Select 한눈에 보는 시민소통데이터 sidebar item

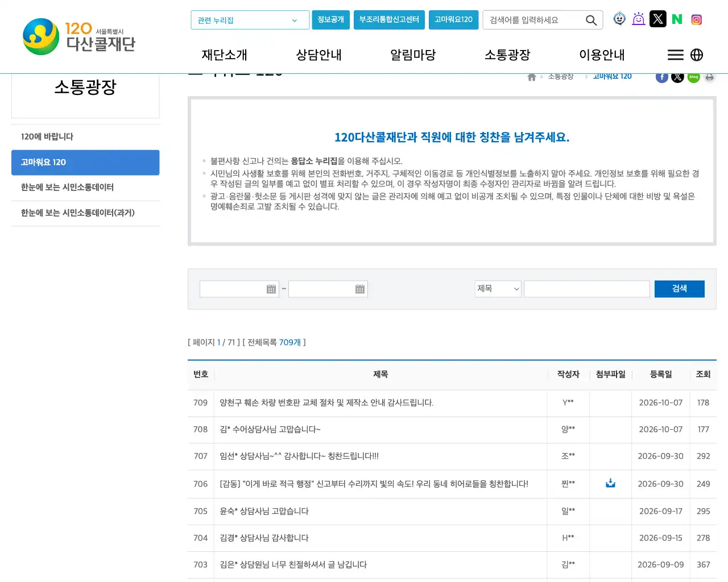(85, 188)
